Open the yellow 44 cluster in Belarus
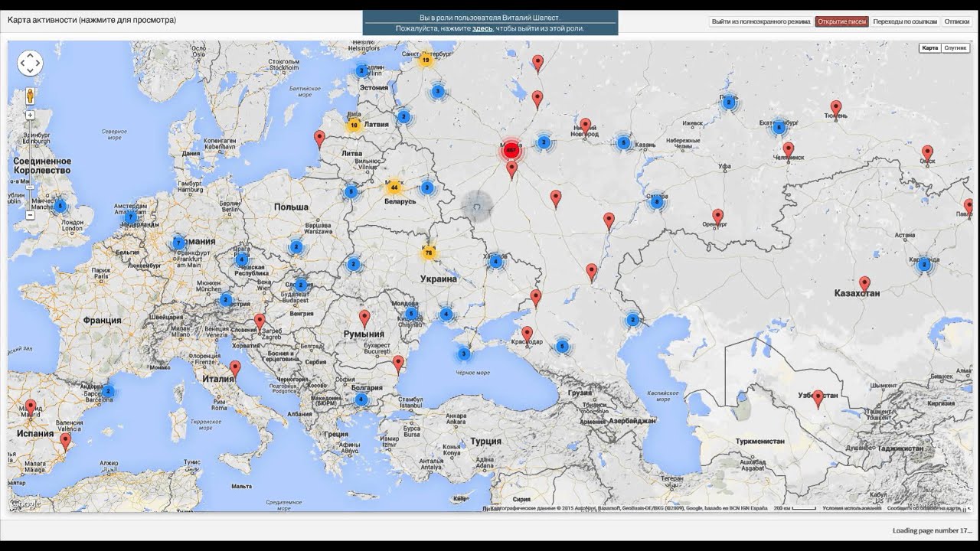Viewport: 980px width, 551px height. [x=394, y=187]
